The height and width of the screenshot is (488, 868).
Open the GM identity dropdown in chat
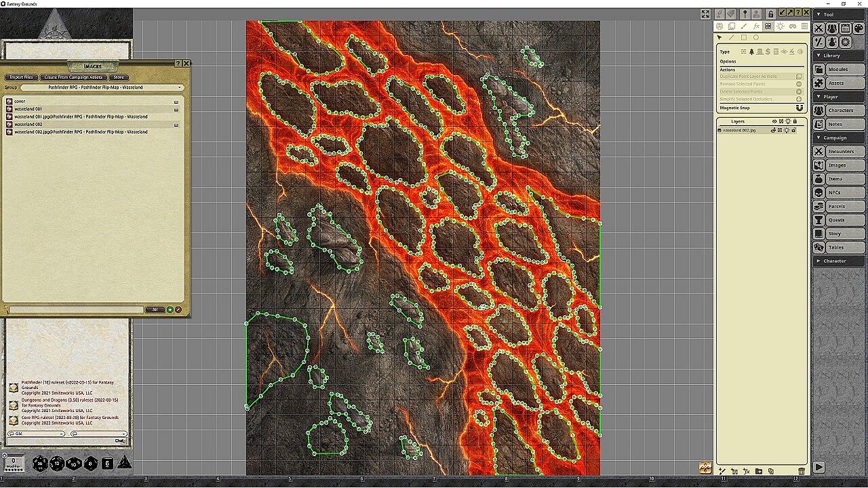[36, 434]
